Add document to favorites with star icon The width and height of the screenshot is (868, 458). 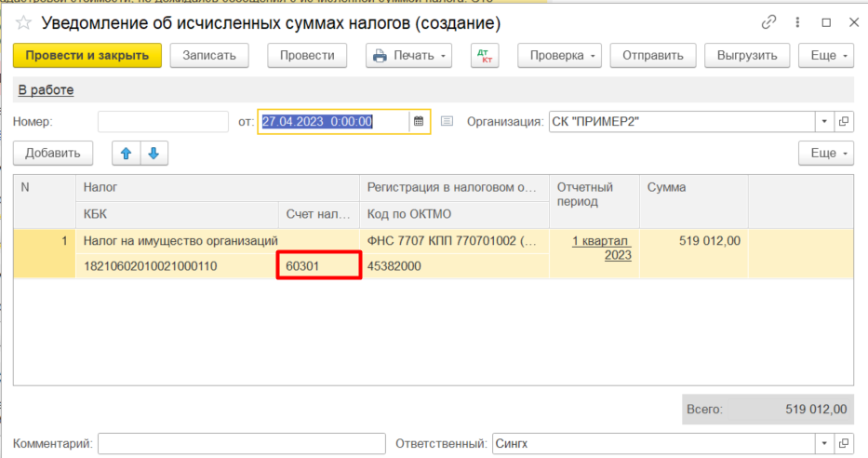[25, 22]
